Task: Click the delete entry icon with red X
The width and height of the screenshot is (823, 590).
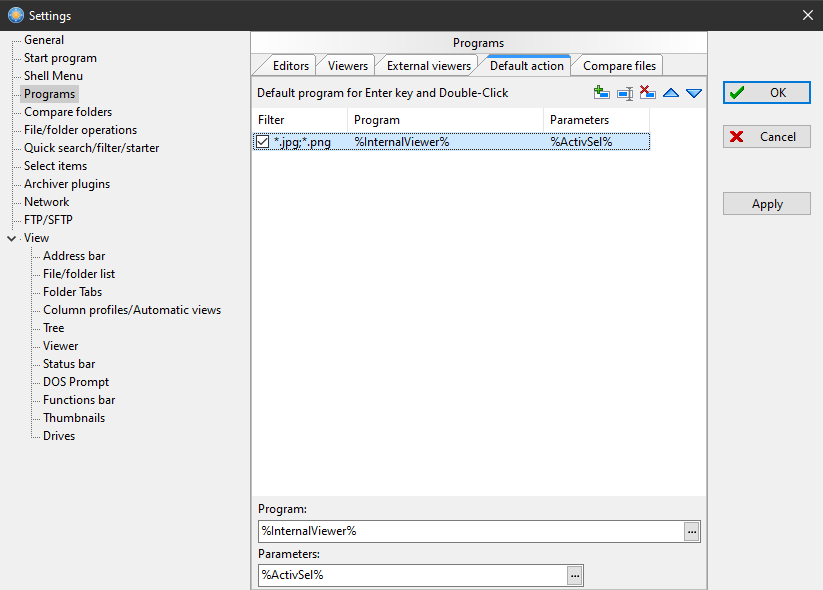Action: coord(648,93)
